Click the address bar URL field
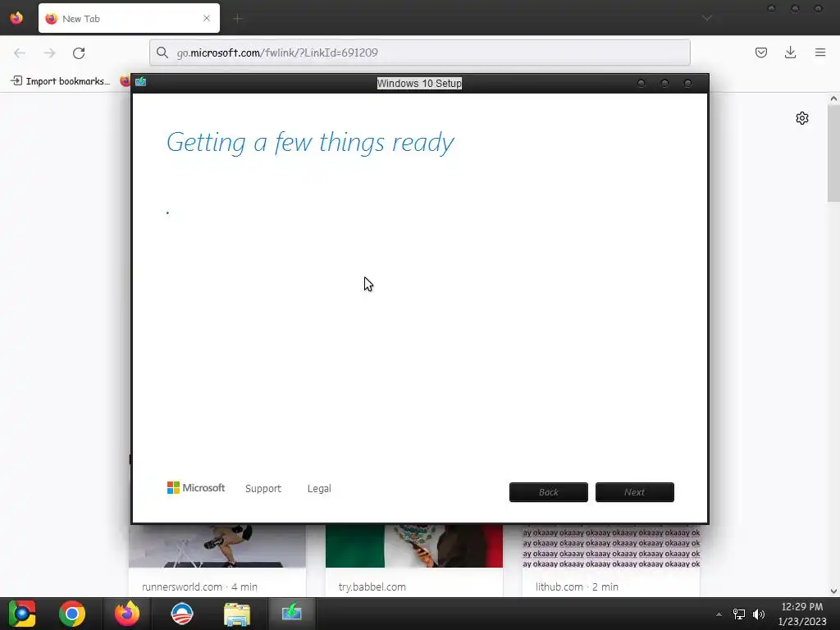The image size is (840, 630). pyautogui.click(x=419, y=52)
